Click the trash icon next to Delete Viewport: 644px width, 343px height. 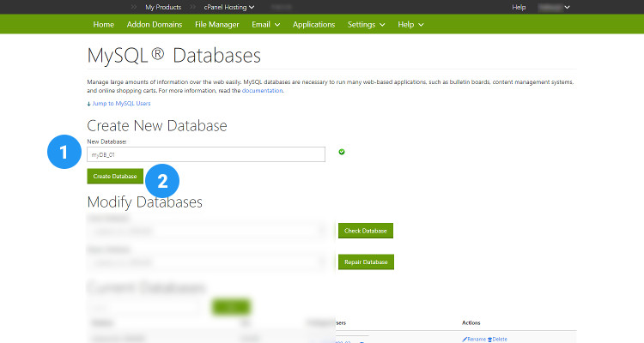click(489, 340)
